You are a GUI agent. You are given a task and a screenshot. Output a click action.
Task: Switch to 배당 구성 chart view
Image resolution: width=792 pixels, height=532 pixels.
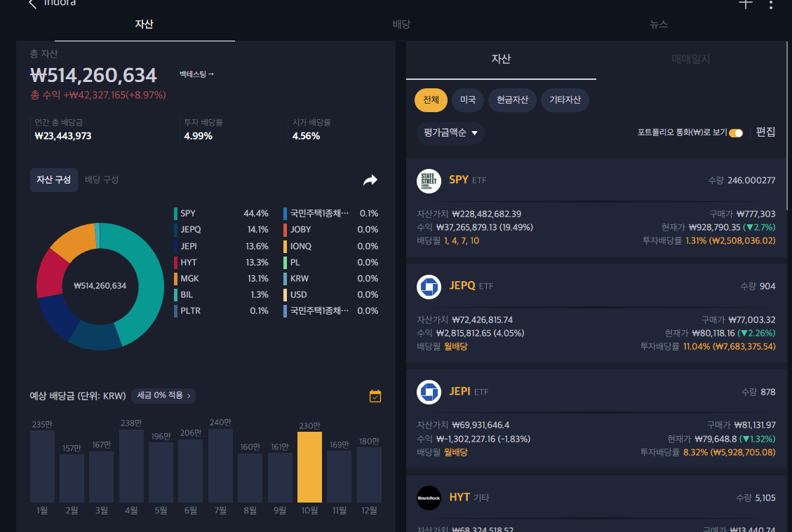[x=102, y=179]
